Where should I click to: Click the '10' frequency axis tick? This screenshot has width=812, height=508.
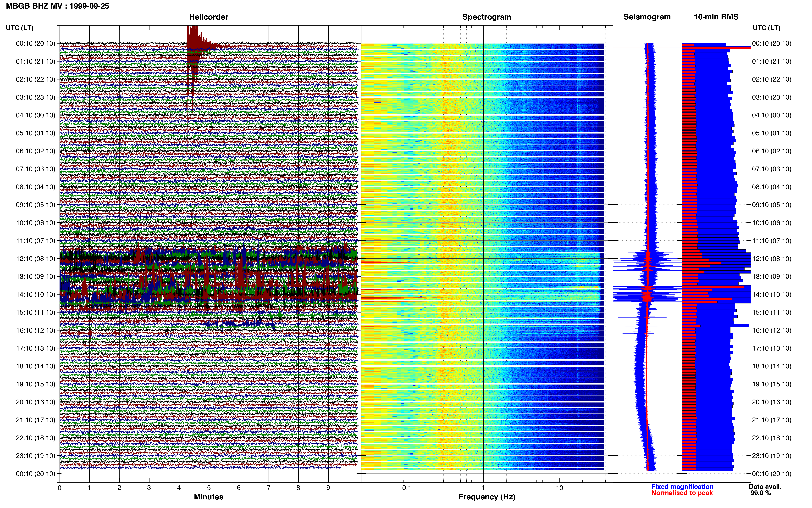559,488
